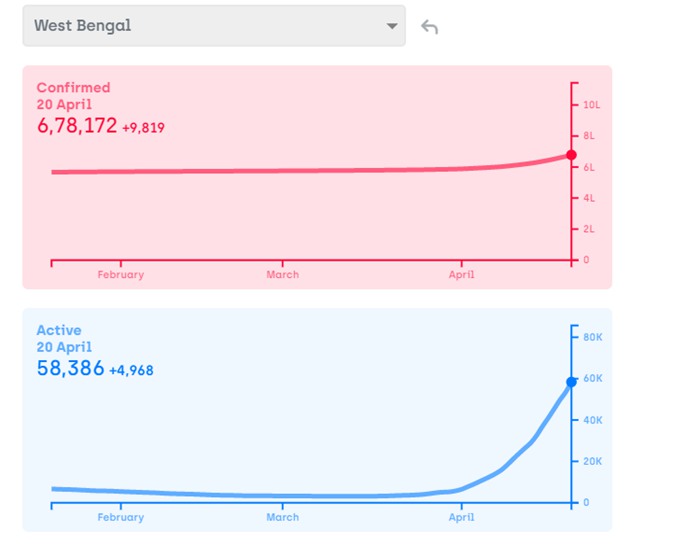Screen dimensions: 700x545
Task: Select the Confirmed chart heading
Action: pos(73,88)
